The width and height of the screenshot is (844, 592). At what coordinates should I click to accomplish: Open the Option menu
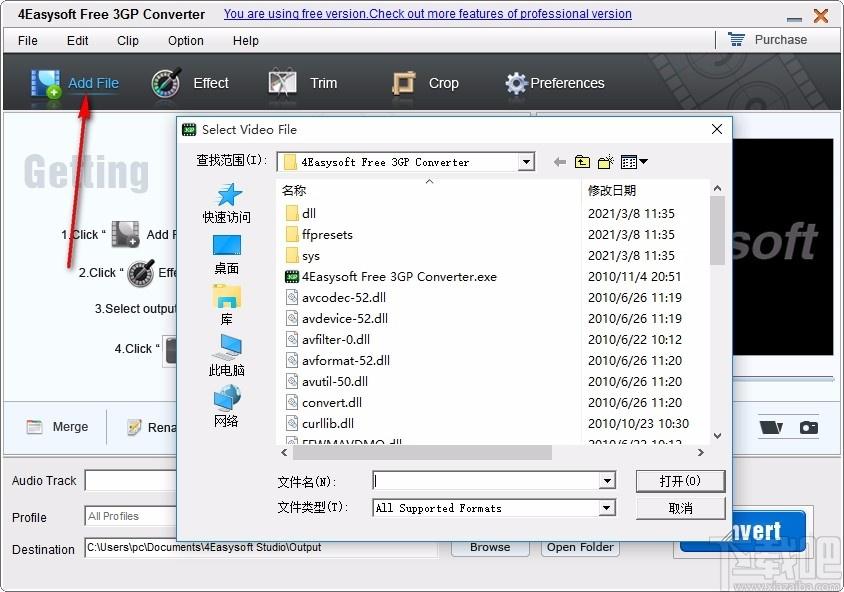[186, 40]
